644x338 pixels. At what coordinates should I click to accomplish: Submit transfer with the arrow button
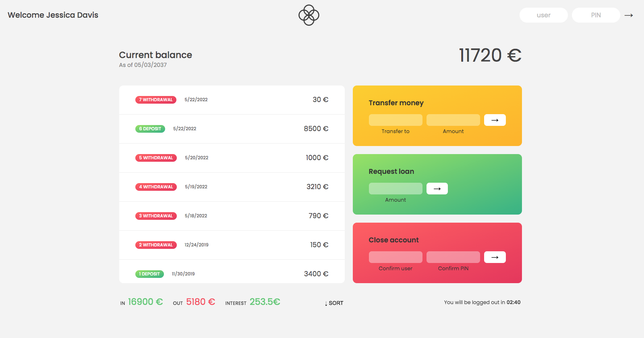(x=495, y=120)
